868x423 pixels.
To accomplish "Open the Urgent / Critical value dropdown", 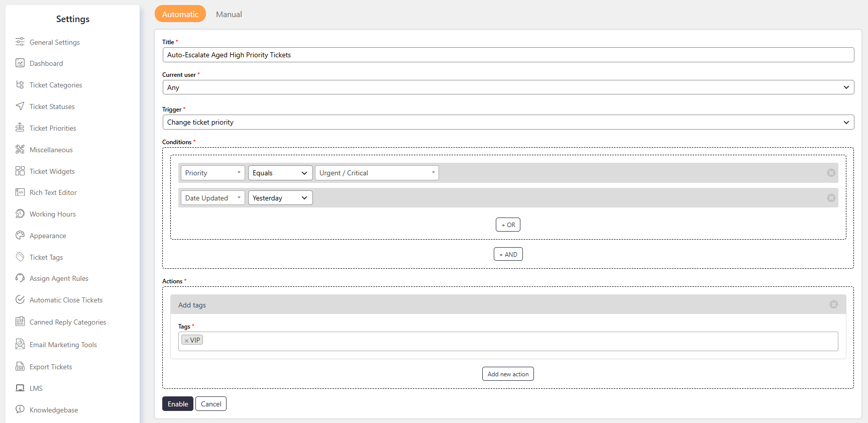I will [377, 173].
